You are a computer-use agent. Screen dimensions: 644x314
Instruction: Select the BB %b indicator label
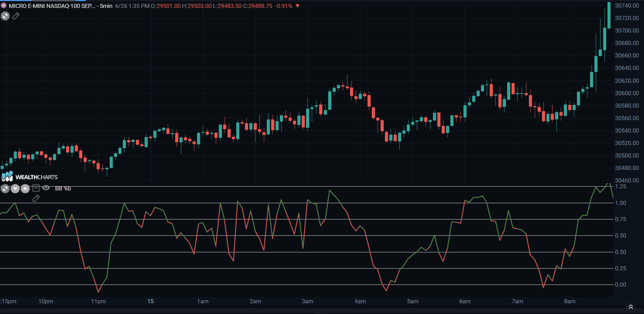[63, 188]
